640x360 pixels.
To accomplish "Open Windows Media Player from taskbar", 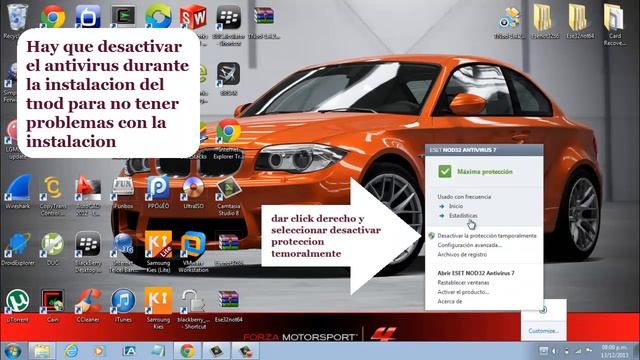I will point(99,351).
